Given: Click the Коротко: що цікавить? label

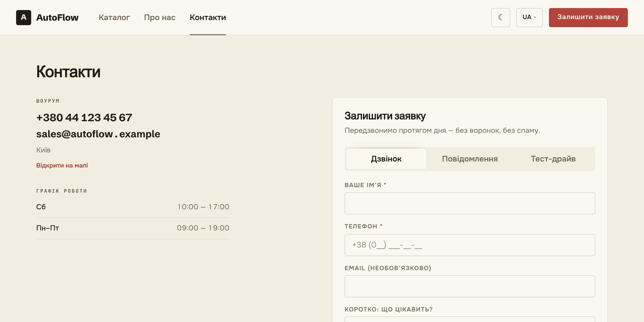Looking at the screenshot, I should [389, 309].
